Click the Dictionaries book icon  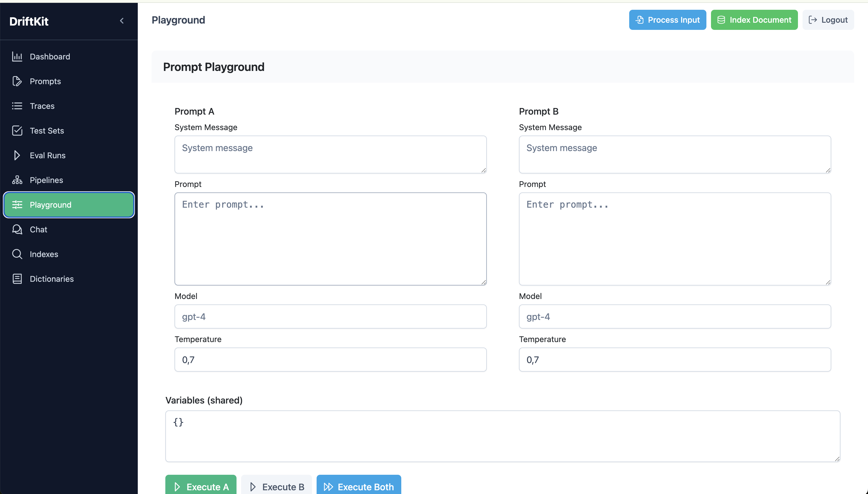(17, 279)
